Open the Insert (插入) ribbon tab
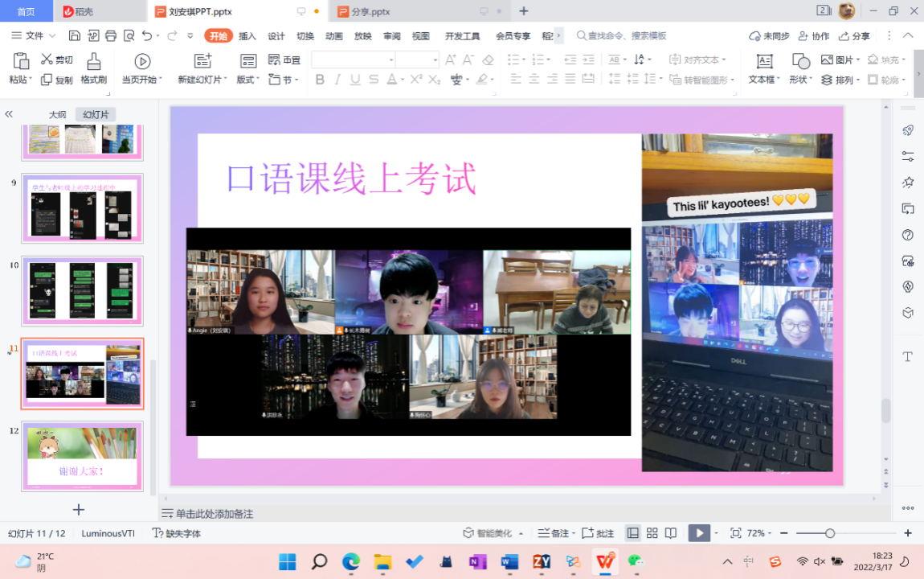 pos(247,36)
